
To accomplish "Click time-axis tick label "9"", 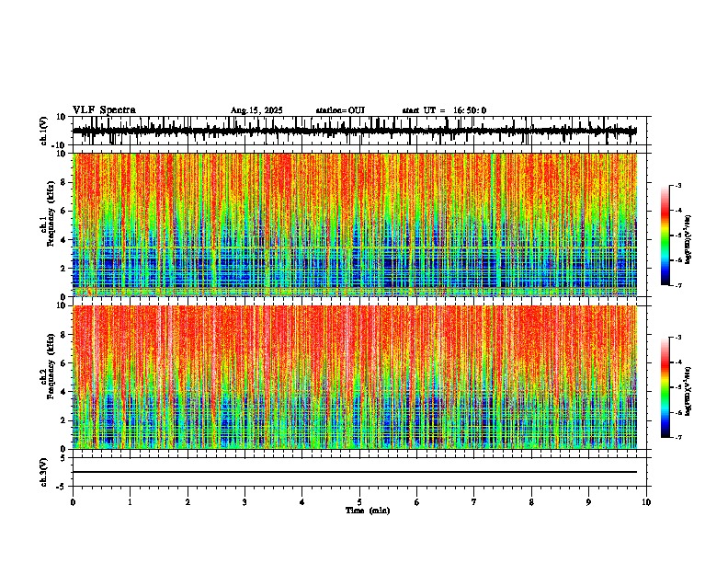I will pos(588,502).
